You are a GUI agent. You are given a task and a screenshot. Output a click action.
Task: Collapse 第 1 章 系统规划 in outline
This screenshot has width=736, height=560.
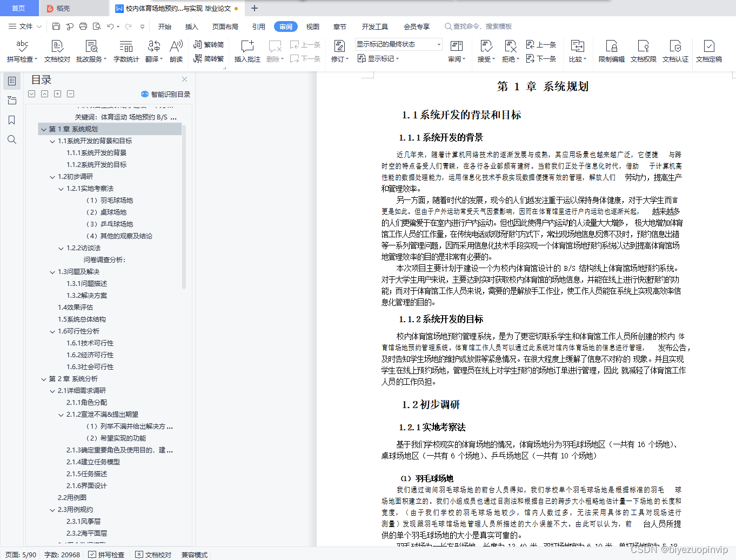[x=44, y=129]
